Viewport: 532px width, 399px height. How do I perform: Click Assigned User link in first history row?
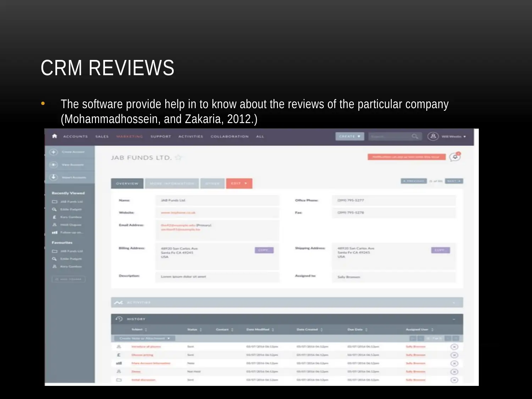pos(416,347)
